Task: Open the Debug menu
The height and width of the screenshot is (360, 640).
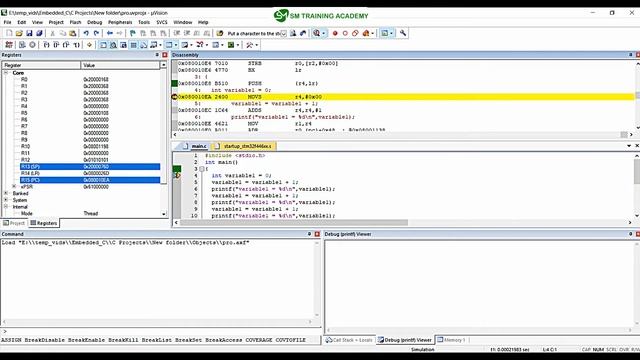Action: pos(94,22)
